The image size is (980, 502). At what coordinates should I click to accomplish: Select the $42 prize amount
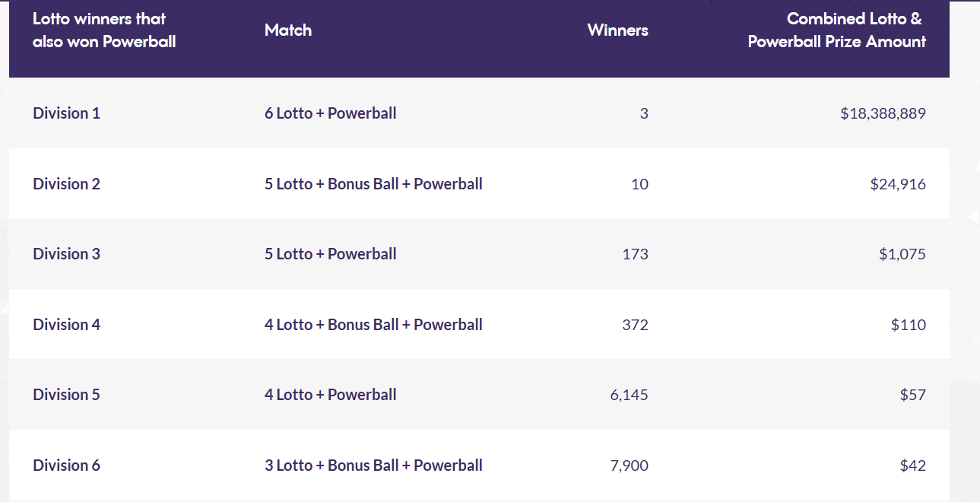point(912,465)
